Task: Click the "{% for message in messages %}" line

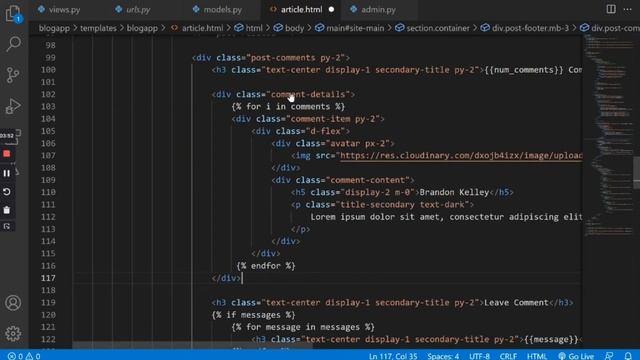Action: click(x=303, y=327)
